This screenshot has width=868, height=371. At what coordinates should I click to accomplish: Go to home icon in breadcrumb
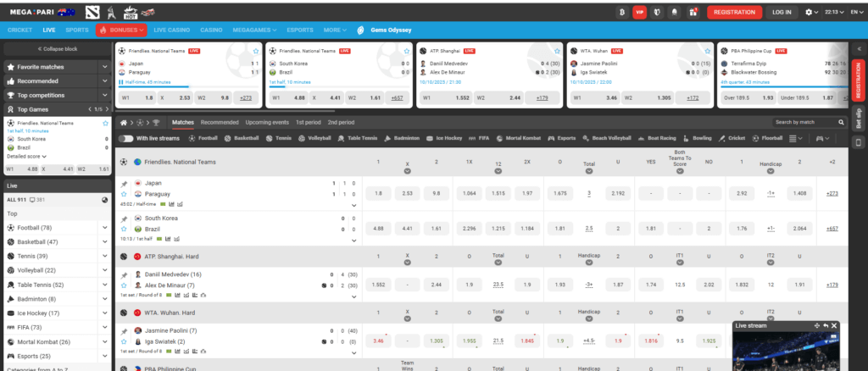[123, 122]
